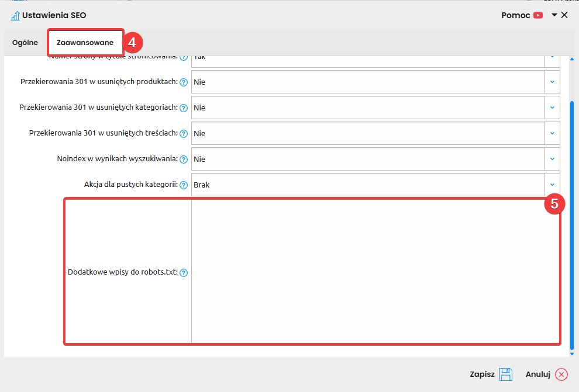Screen dimensions: 579x392
Task: Click the SEO chart icon in title bar
Action: [15, 16]
